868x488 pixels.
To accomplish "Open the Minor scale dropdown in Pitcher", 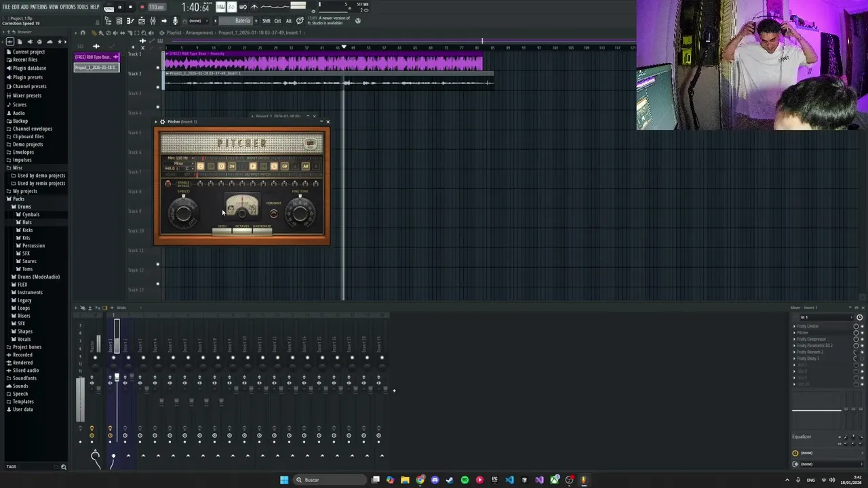I will tap(179, 163).
